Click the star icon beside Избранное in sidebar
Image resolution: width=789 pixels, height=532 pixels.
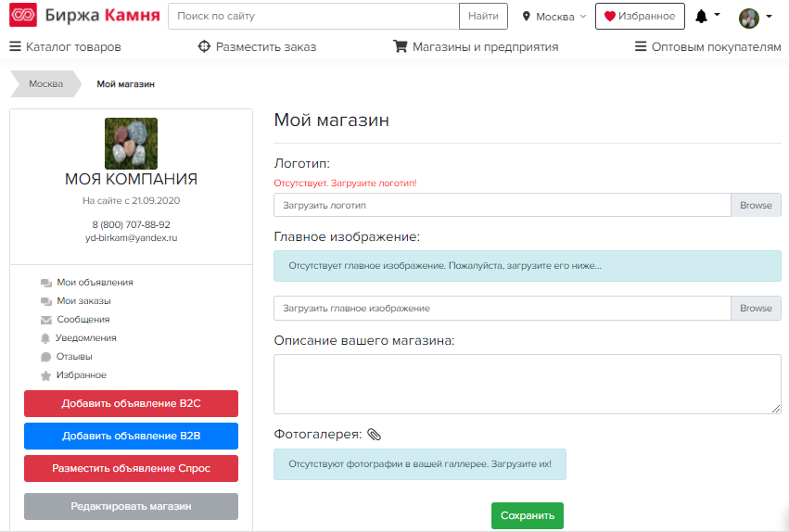(45, 375)
